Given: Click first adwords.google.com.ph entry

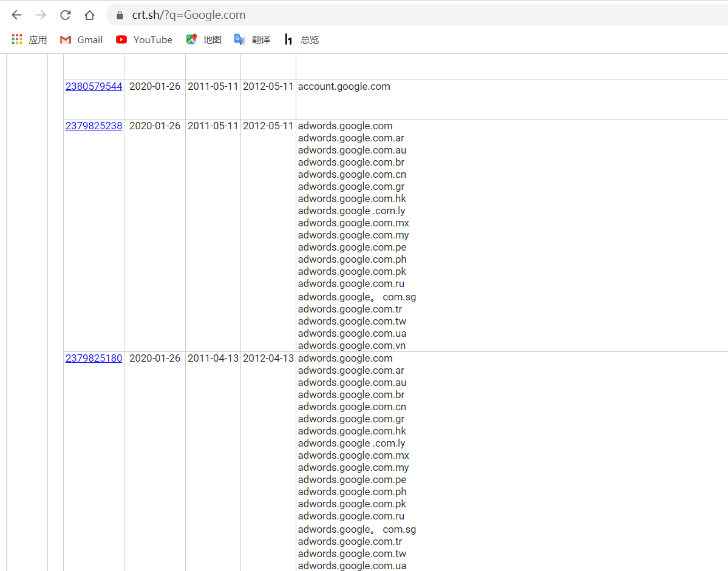Looking at the screenshot, I should pyautogui.click(x=352, y=259).
